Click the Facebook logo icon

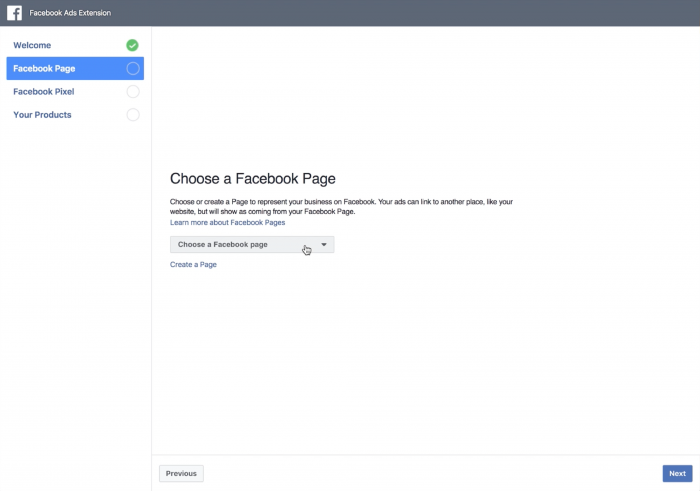pos(14,13)
